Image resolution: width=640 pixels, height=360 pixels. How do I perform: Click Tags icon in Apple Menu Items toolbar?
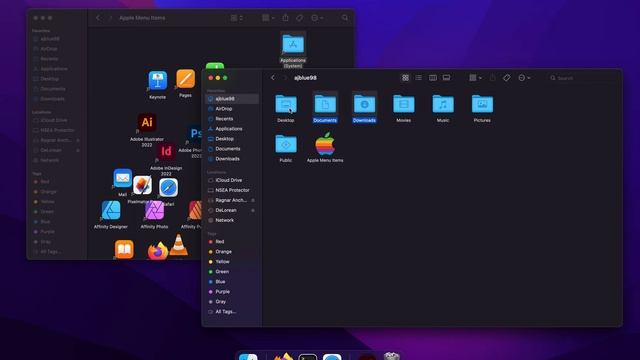click(x=300, y=18)
